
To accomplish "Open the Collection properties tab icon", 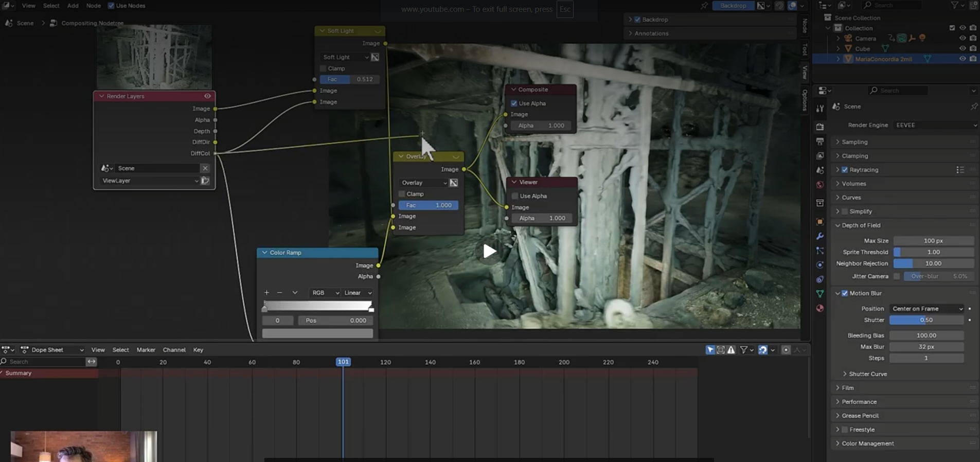I will [x=820, y=203].
